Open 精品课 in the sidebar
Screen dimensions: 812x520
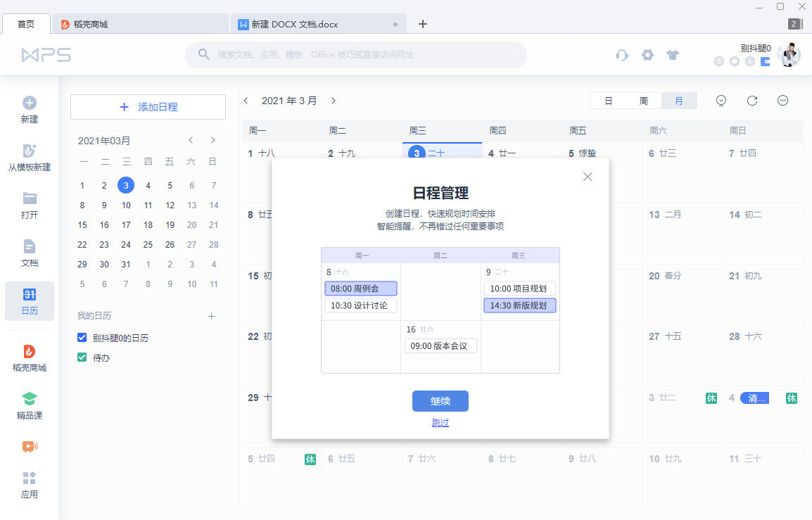click(x=30, y=406)
